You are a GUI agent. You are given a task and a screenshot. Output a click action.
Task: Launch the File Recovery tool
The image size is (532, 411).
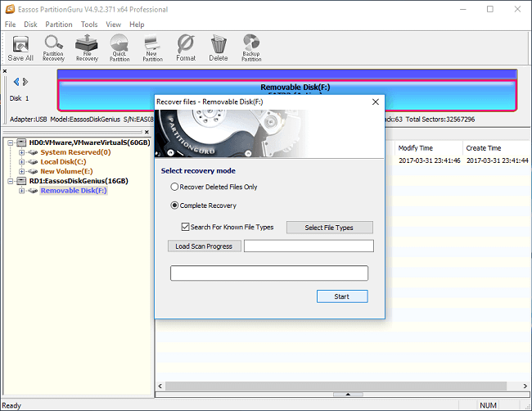(87, 48)
